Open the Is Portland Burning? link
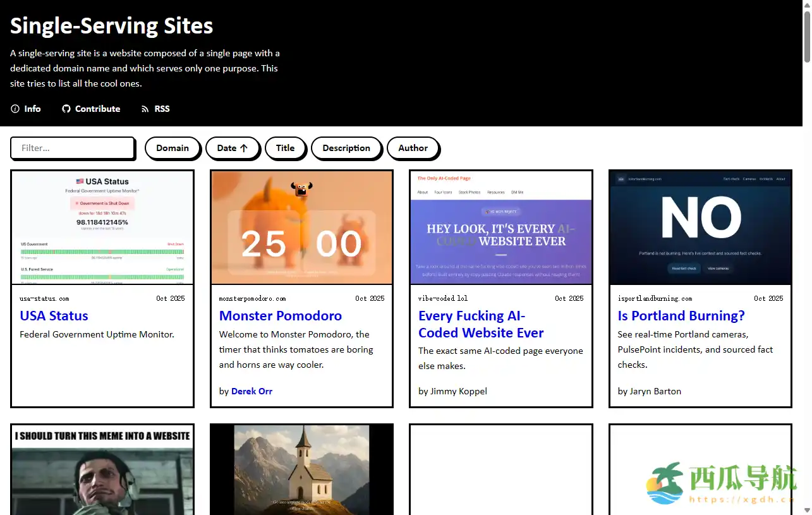The image size is (812, 515). pyautogui.click(x=681, y=315)
